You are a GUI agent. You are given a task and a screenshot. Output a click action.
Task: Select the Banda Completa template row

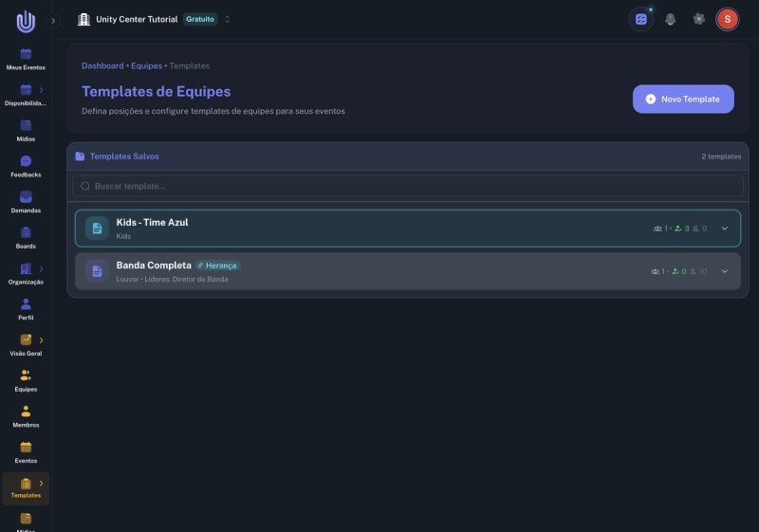408,271
